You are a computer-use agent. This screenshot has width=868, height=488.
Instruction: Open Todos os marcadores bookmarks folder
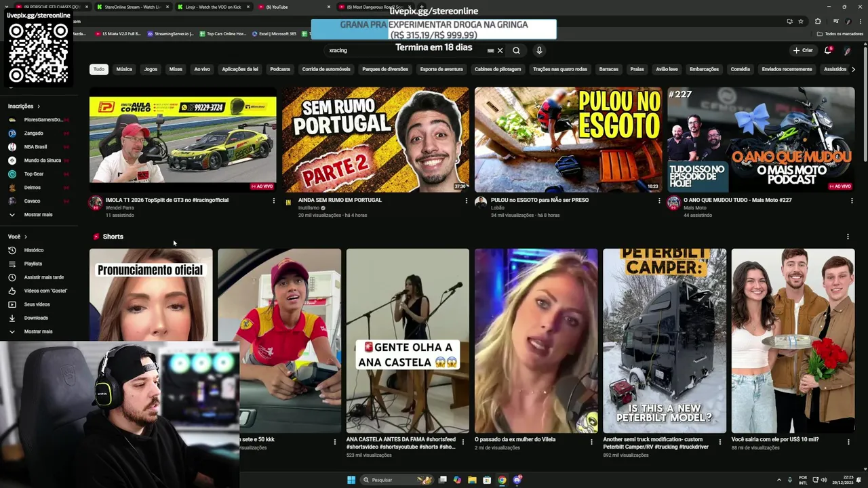click(x=840, y=33)
